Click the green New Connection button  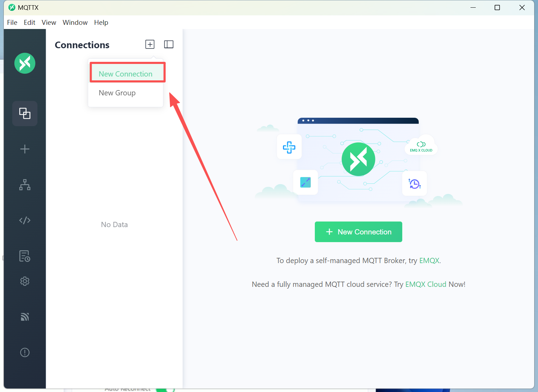pos(359,232)
